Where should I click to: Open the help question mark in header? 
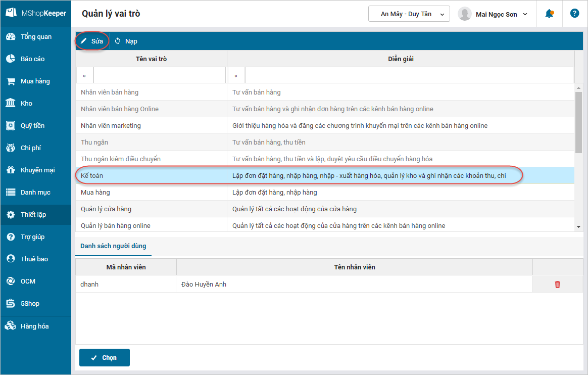pos(574,14)
